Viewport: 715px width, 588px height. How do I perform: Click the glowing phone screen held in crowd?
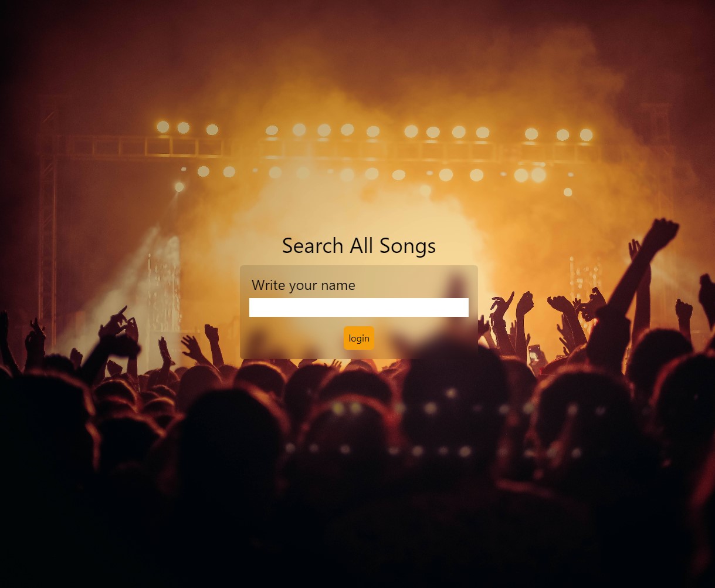click(x=534, y=354)
